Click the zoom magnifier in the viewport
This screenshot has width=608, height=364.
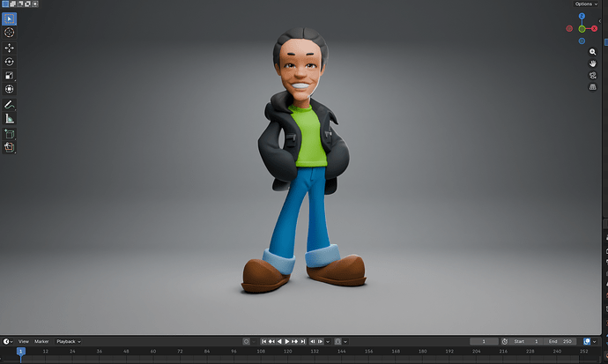(592, 51)
